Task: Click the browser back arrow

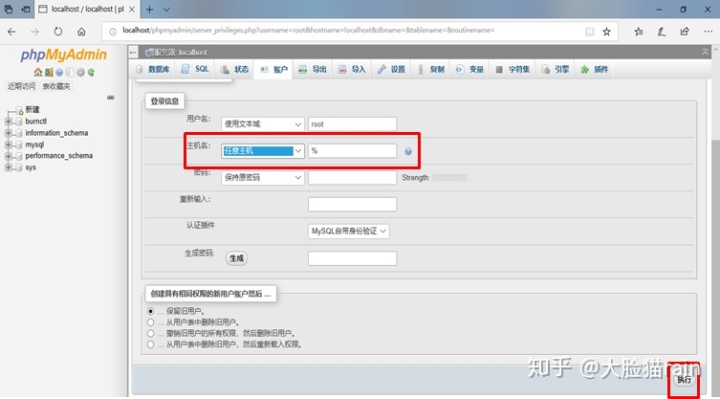Action: tap(11, 32)
